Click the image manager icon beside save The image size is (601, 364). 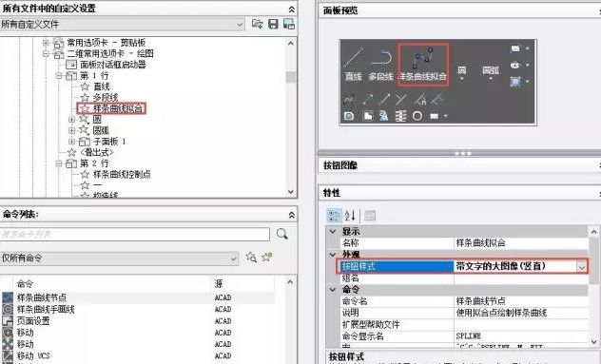(x=289, y=24)
